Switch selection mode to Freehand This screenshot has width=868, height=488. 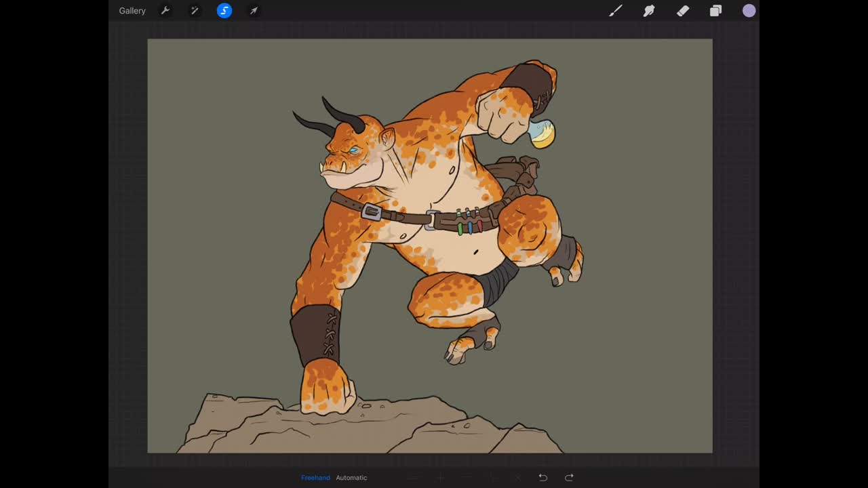tap(315, 478)
